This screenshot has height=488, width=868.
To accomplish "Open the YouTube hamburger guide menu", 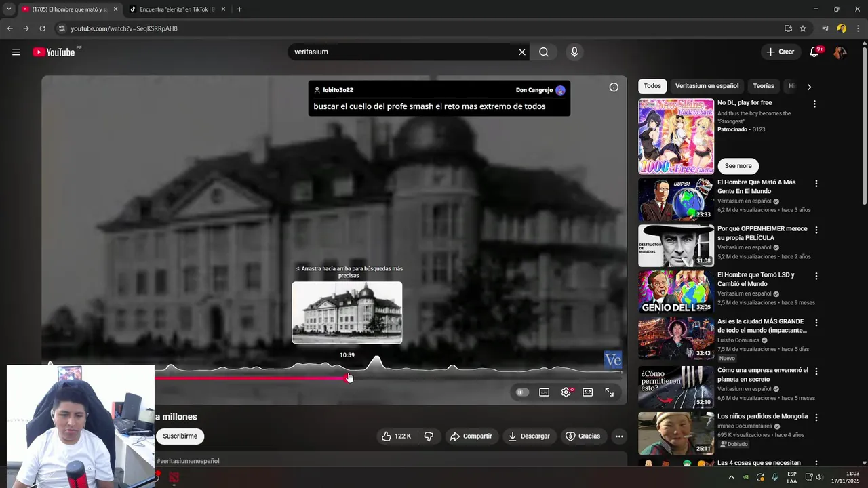I will point(16,52).
